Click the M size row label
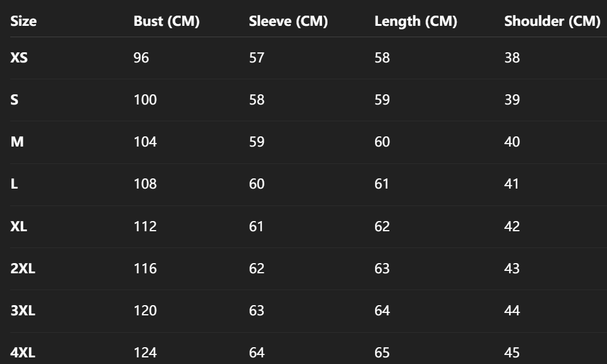This screenshot has width=607, height=364. point(17,142)
